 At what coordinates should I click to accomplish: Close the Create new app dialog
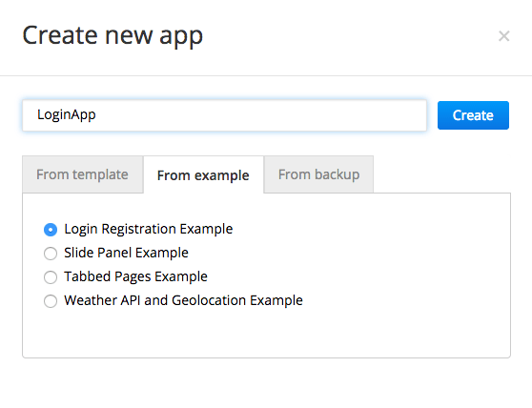503,36
